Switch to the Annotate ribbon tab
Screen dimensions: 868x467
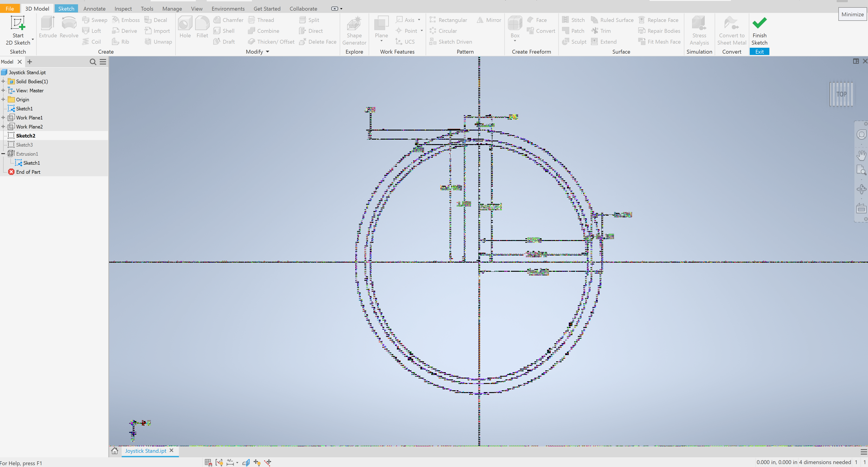pyautogui.click(x=94, y=8)
